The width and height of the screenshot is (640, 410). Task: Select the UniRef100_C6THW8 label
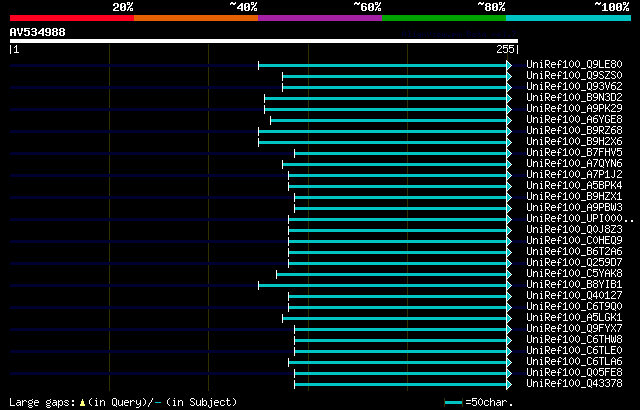coord(574,340)
